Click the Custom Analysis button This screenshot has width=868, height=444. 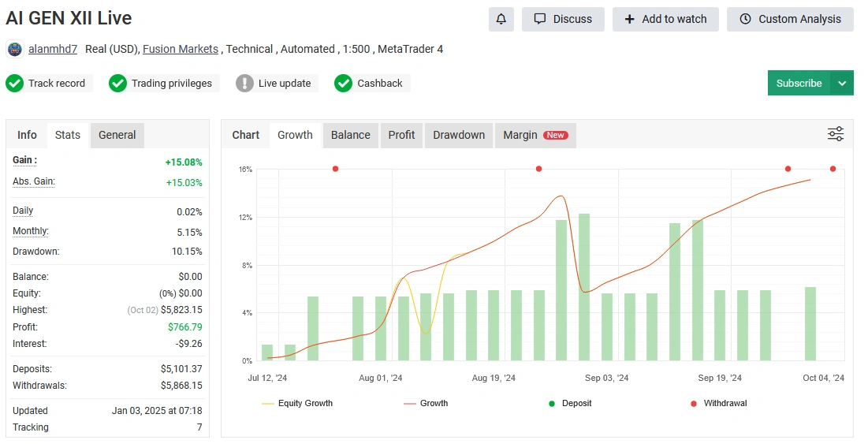tap(790, 19)
